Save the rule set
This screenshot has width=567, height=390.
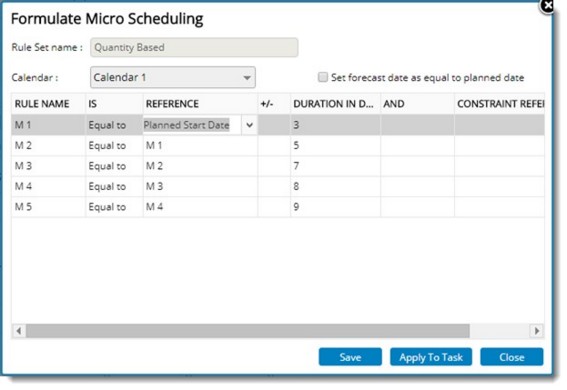350,357
